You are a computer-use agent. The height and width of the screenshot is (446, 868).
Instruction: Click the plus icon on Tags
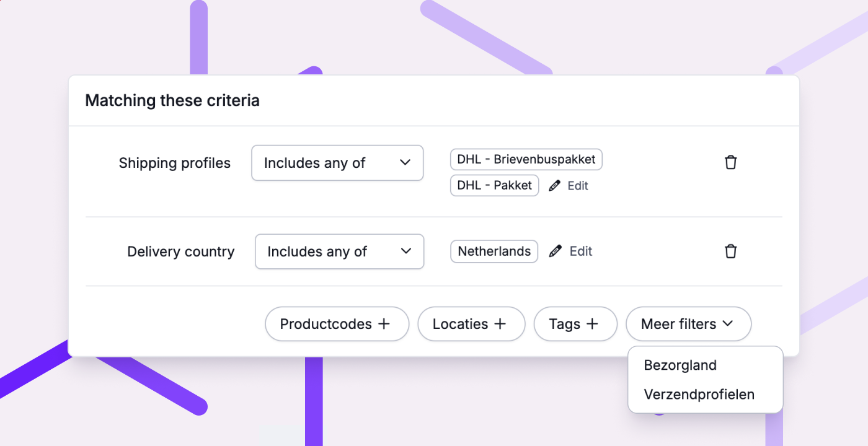593,323
